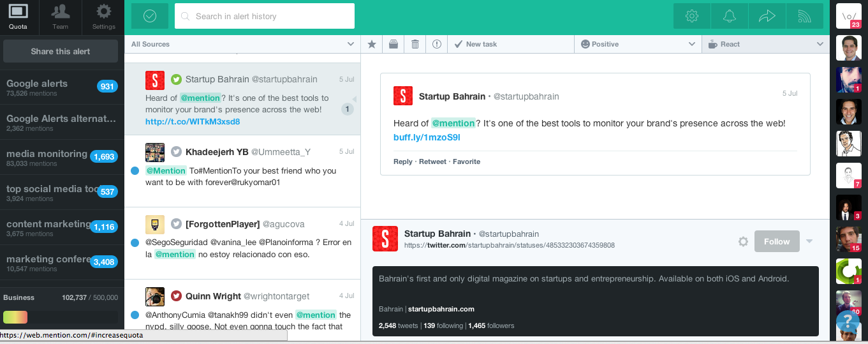This screenshot has height=344, width=868.
Task: Open the team avatar with badge 23
Action: point(848,15)
